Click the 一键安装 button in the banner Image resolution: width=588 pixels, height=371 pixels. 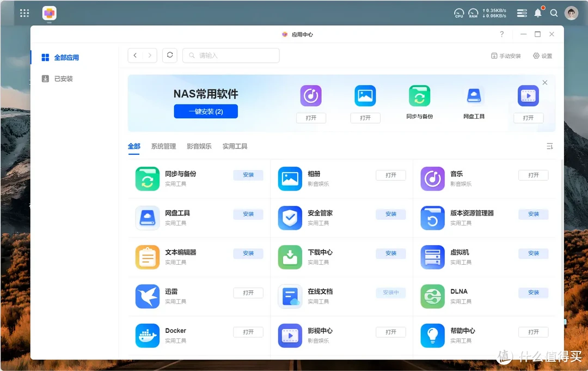click(x=206, y=111)
